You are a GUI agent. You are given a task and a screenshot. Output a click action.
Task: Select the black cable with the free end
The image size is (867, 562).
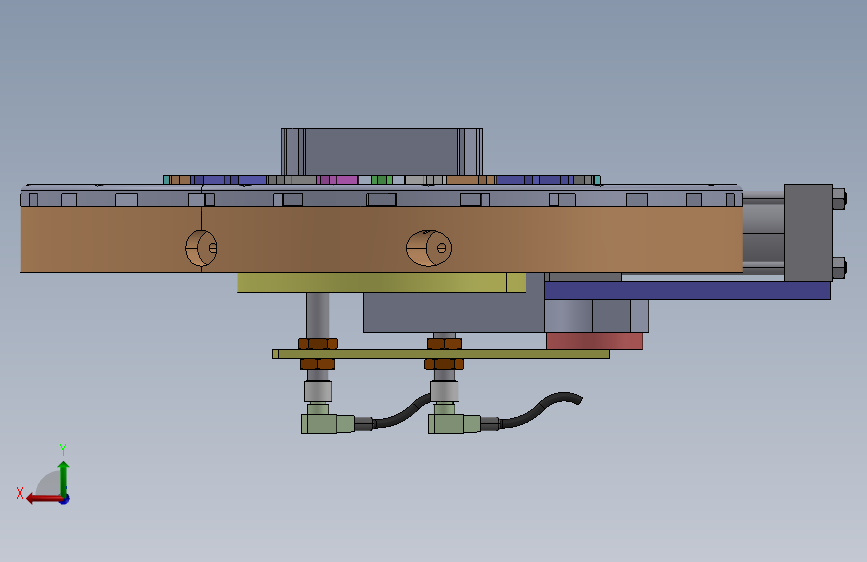[x=539, y=409]
